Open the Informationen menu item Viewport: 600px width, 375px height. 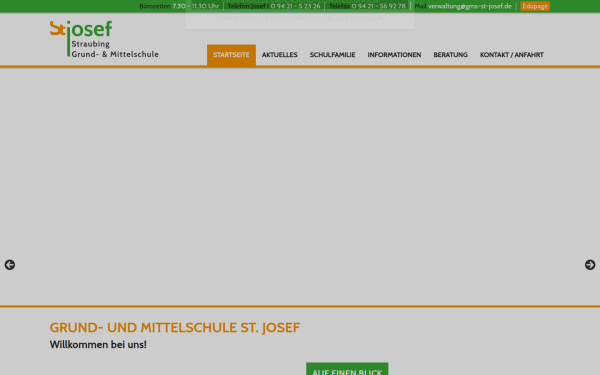click(394, 55)
